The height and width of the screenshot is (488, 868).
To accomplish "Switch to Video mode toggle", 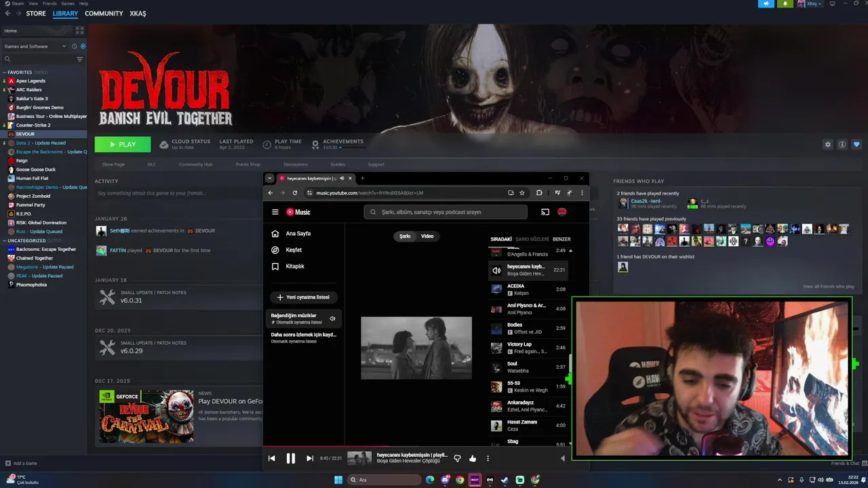I will click(427, 236).
